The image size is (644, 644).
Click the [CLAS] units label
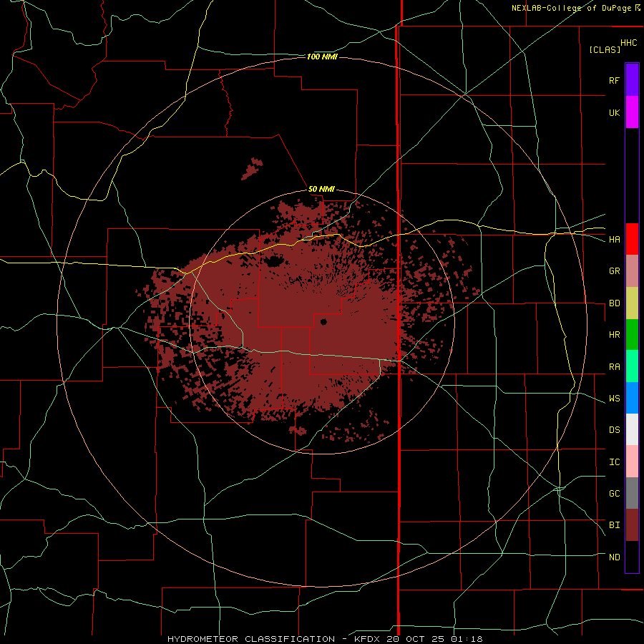click(605, 49)
